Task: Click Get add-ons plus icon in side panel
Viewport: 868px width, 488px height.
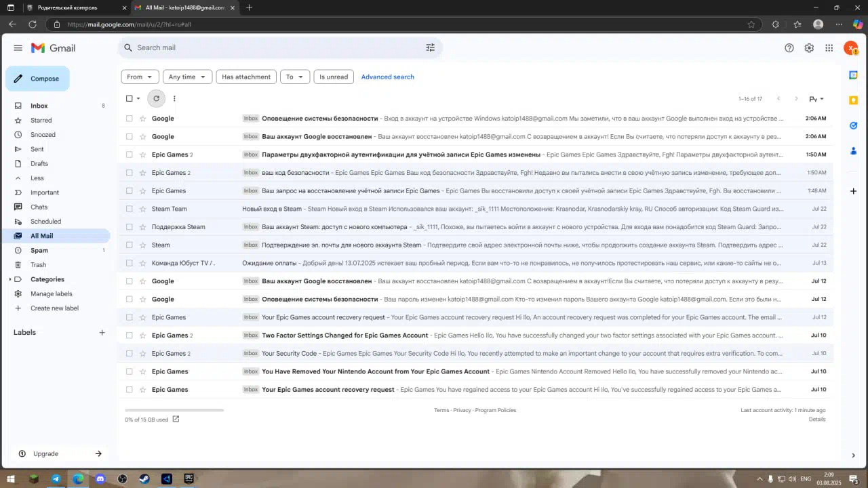Action: tap(853, 191)
